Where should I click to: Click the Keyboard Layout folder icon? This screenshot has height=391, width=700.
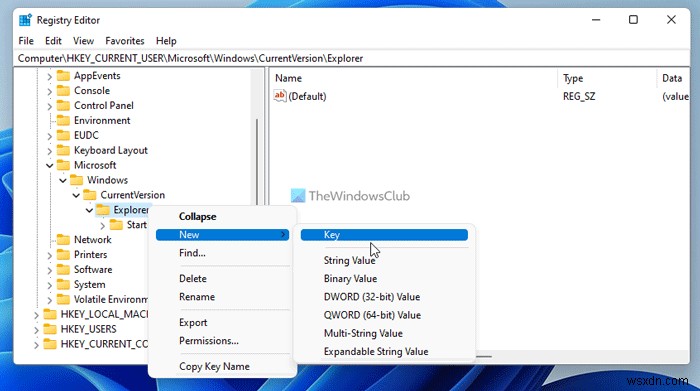63,150
